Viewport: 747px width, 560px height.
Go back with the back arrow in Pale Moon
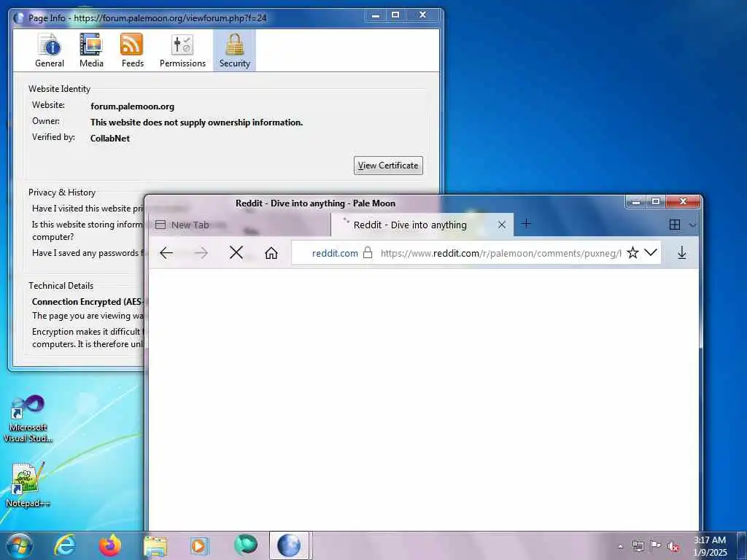click(x=166, y=253)
